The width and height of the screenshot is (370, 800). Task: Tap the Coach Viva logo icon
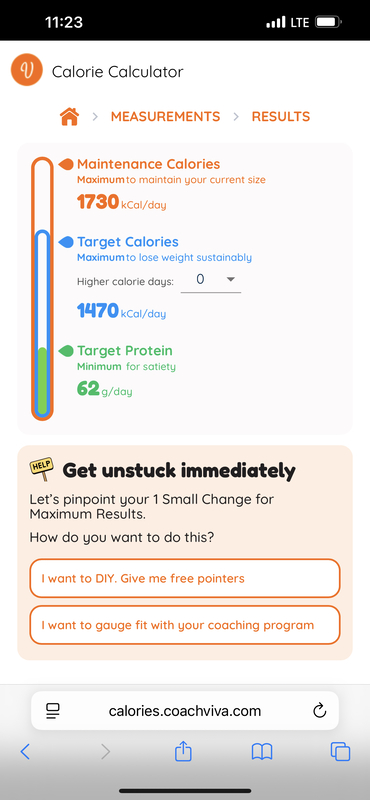(x=27, y=70)
